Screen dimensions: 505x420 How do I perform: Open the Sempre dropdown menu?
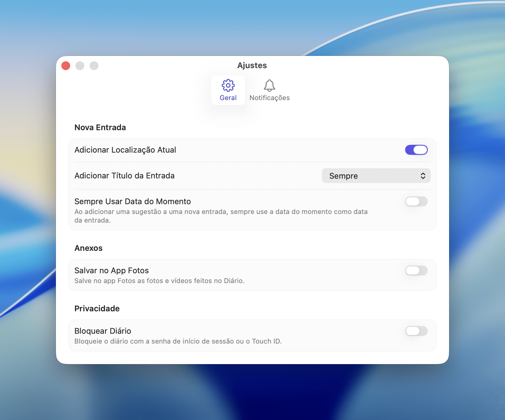pyautogui.click(x=376, y=176)
